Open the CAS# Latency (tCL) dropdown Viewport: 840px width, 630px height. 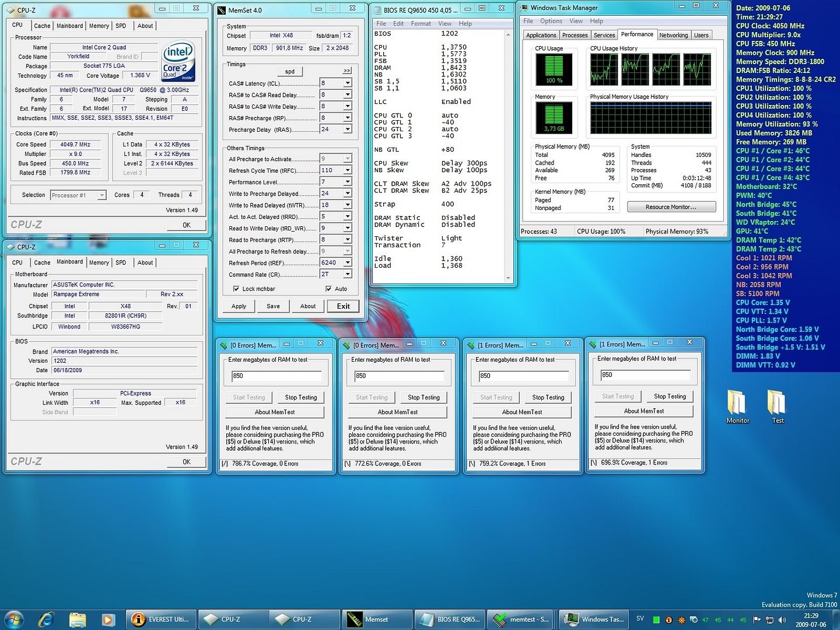tap(348, 83)
